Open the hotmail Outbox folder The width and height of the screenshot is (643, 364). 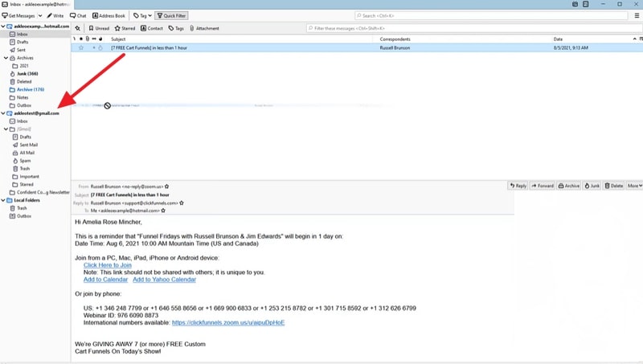tap(24, 105)
